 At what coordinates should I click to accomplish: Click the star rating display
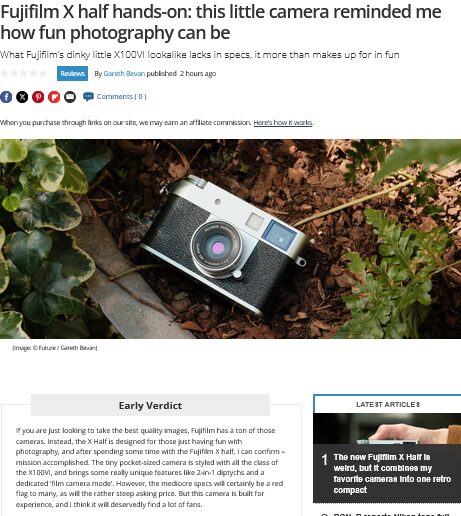24,73
